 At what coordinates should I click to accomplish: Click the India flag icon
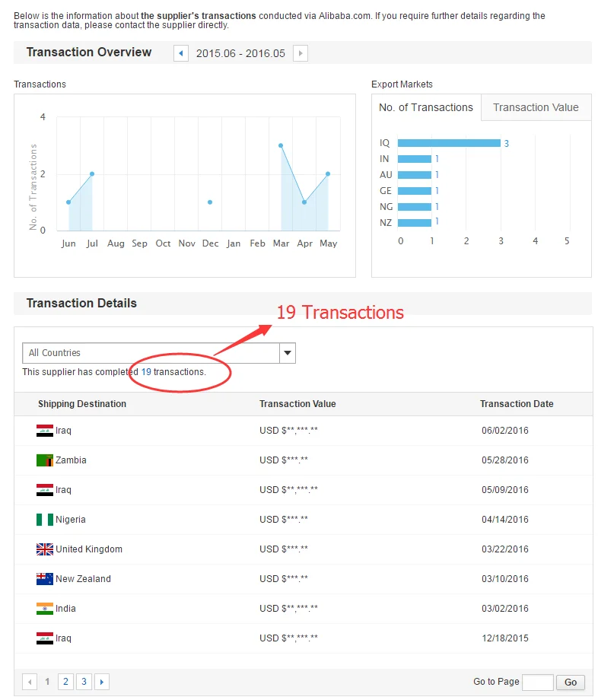tap(44, 609)
